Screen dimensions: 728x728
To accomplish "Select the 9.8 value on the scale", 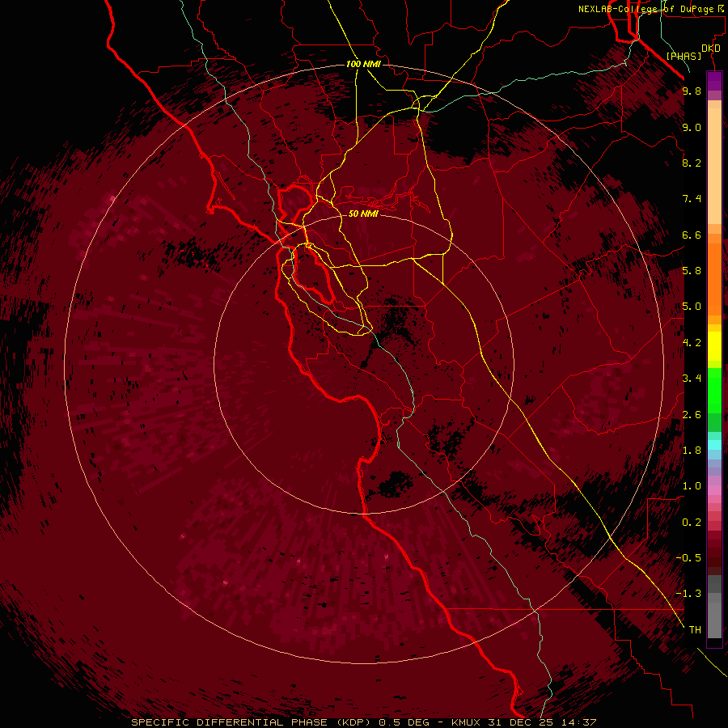I will (x=692, y=91).
